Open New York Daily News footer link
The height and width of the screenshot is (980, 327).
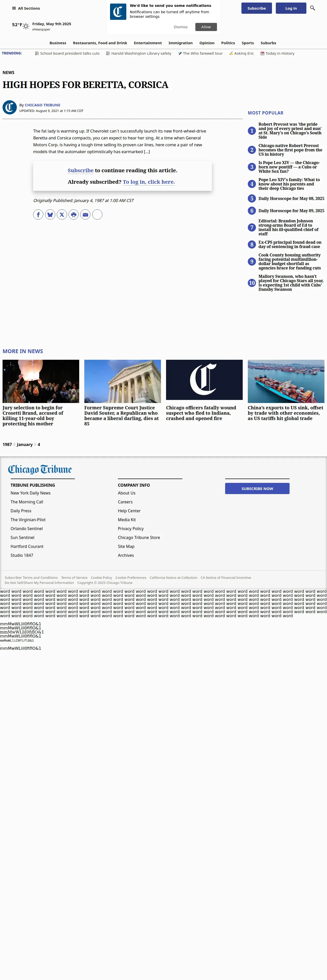click(31, 493)
